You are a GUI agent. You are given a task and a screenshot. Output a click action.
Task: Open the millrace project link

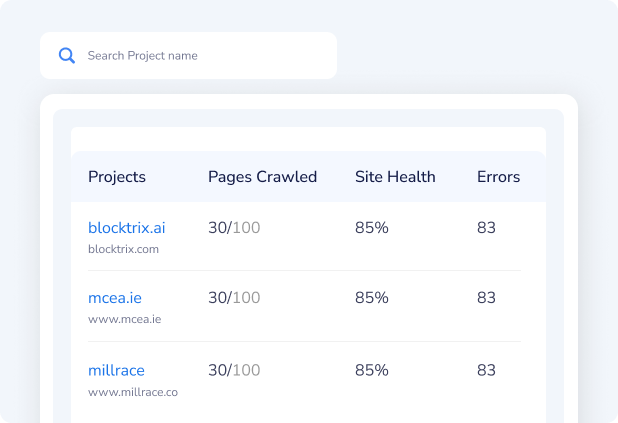click(x=116, y=370)
